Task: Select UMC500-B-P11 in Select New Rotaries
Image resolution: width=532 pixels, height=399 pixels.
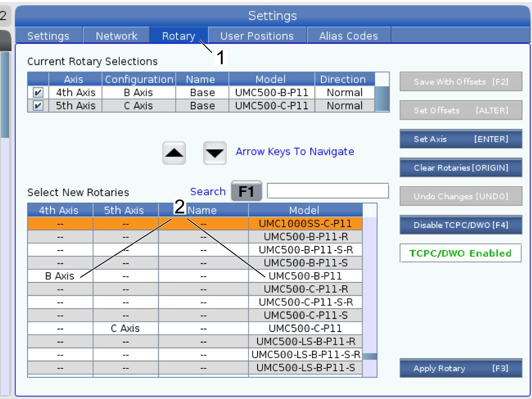Action: (x=305, y=276)
